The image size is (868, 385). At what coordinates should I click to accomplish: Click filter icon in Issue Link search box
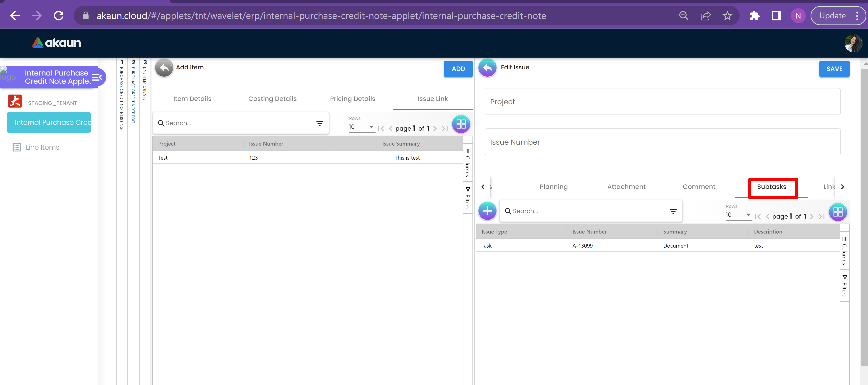pyautogui.click(x=319, y=124)
